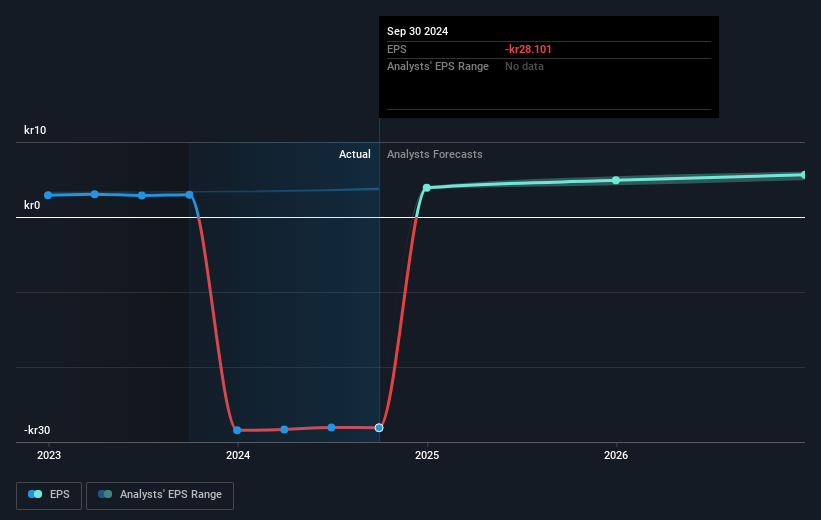Screen dimensions: 821x520
Task: Select the Sep 30 2024 highlighted data point
Action: 379,428
